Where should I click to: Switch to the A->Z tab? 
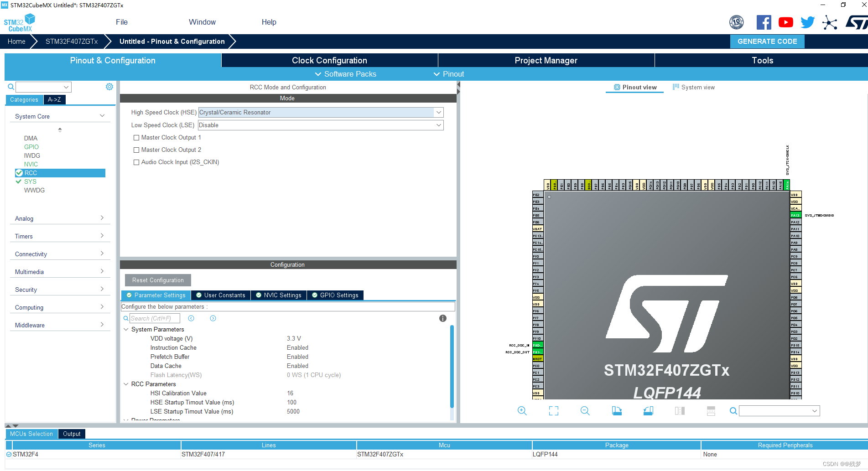(x=54, y=99)
